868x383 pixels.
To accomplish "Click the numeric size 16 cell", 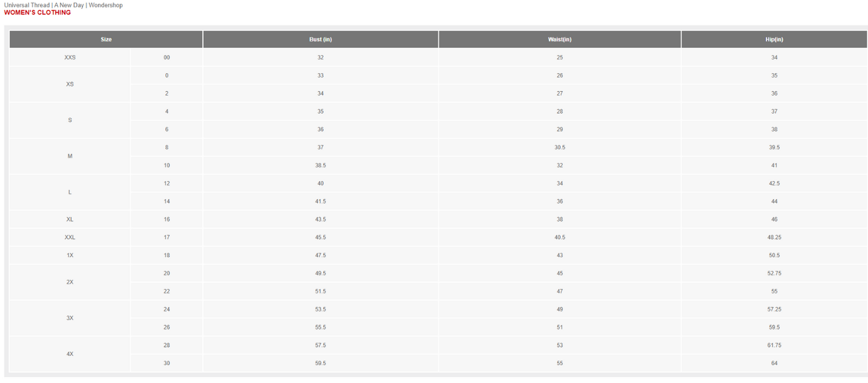I will [166, 220].
